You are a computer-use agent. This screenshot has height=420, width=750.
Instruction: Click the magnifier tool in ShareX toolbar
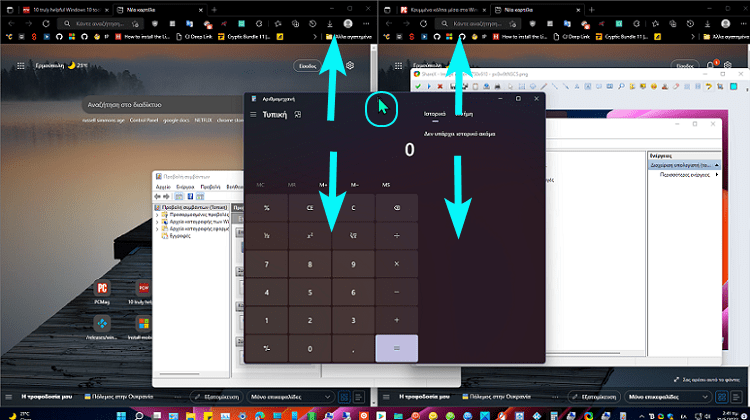coord(621,87)
